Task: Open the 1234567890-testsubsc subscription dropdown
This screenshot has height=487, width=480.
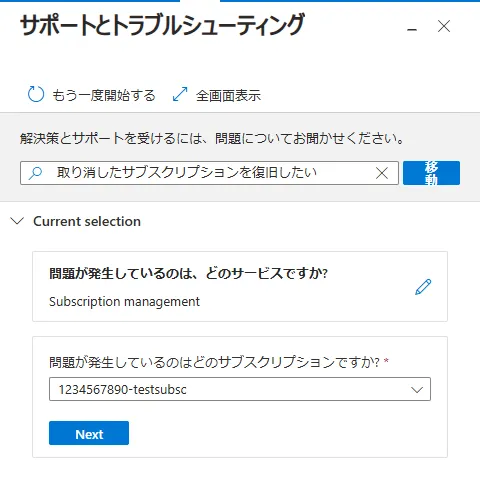Action: click(240, 389)
